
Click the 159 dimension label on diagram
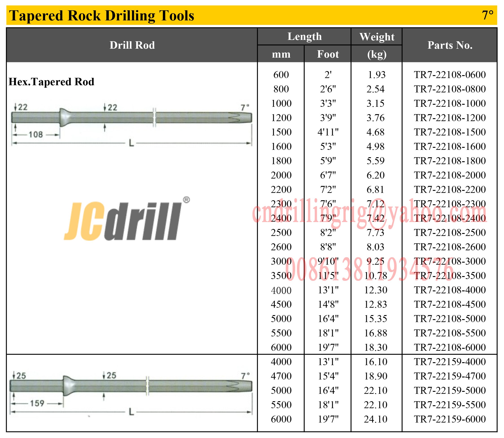37,403
